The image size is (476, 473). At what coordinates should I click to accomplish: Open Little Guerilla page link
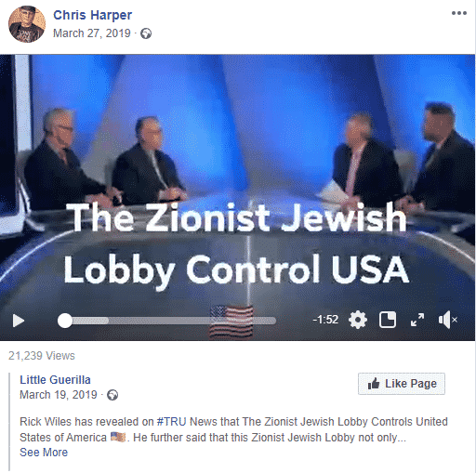[x=55, y=380]
